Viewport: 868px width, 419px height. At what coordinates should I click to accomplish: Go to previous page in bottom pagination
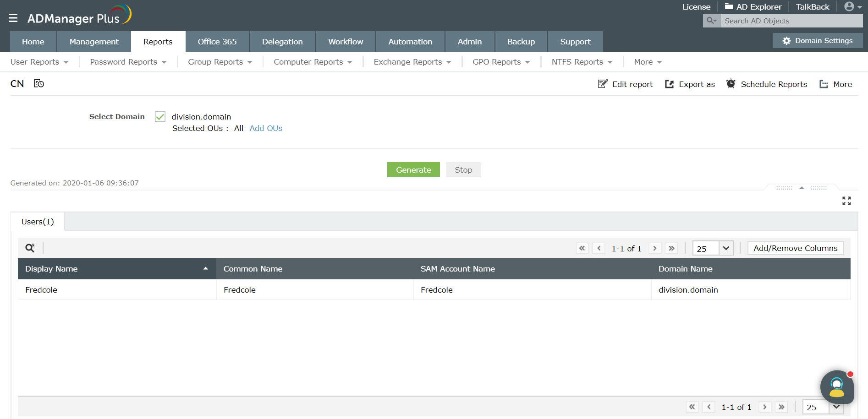pos(709,407)
